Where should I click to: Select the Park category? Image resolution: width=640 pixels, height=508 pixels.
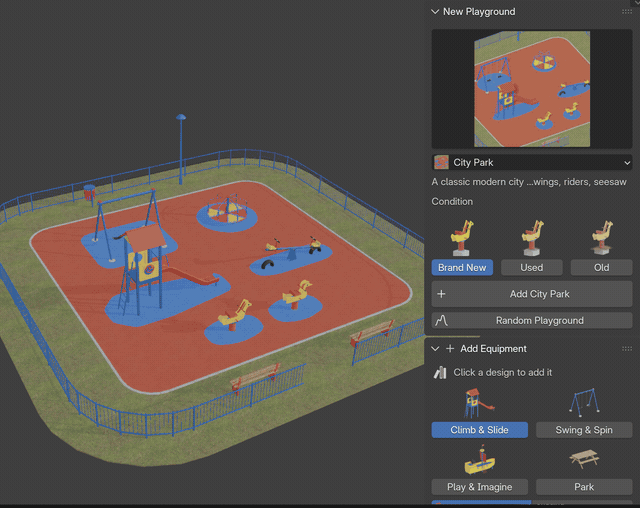coord(584,487)
